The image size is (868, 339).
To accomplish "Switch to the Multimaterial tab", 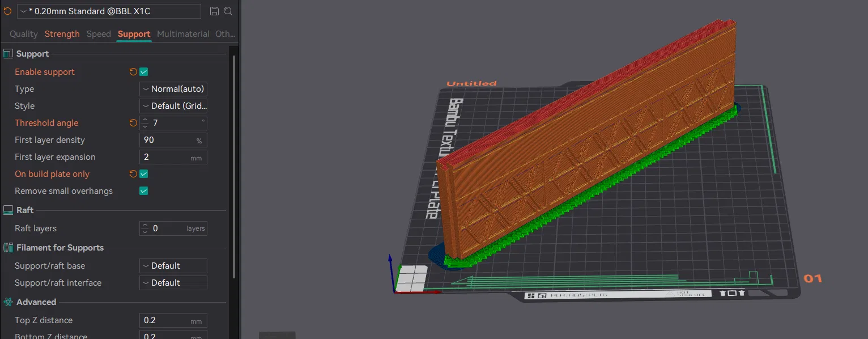I will click(x=183, y=34).
